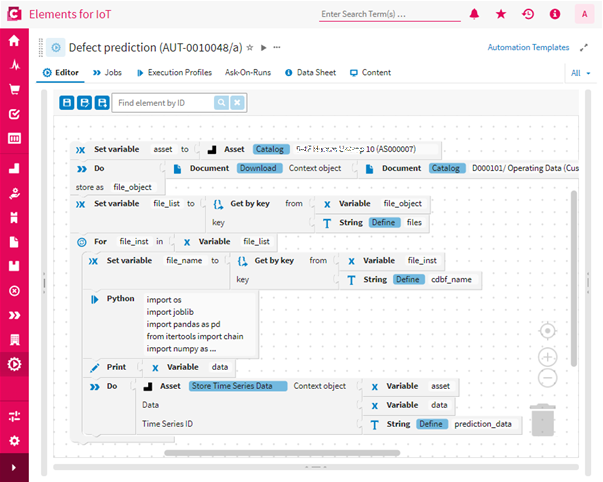The image size is (603, 482).
Task: Switch to the Ask-On-Runs tab
Action: [248, 73]
